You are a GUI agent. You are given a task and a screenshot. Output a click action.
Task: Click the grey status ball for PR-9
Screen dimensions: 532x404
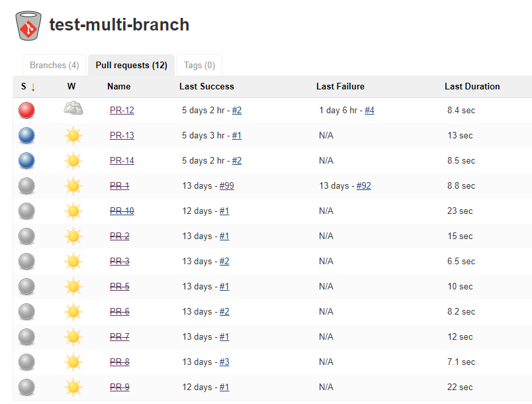26,387
